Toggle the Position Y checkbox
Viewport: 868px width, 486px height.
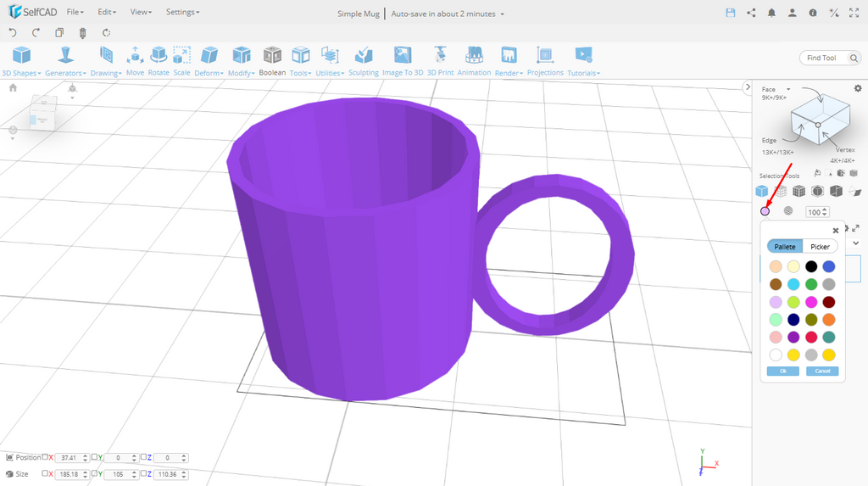coord(95,457)
